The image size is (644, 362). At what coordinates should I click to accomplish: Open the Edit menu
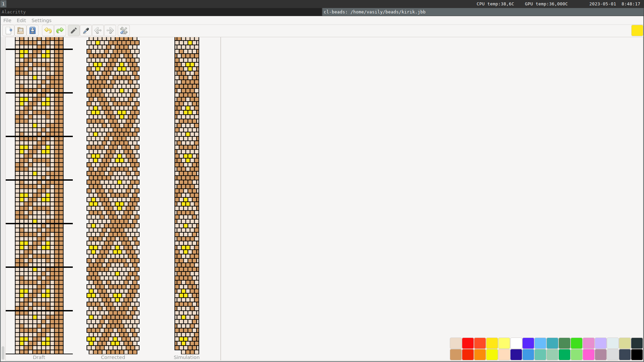[x=21, y=20]
